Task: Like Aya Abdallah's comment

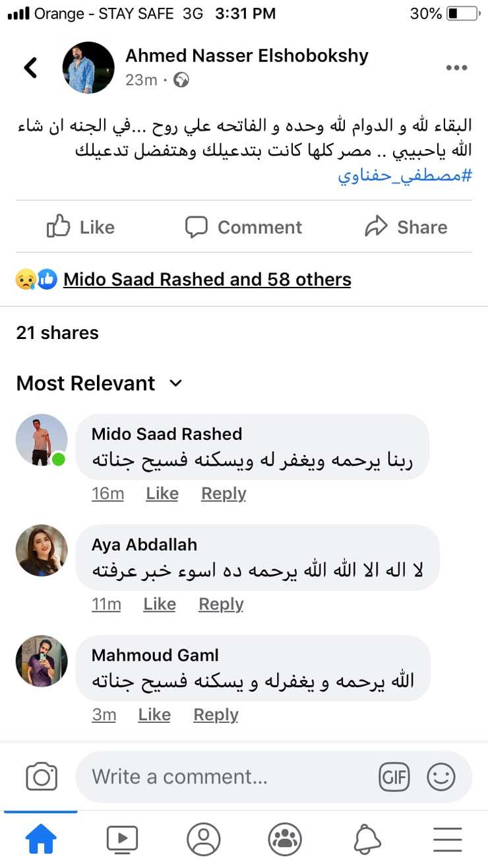Action: (x=160, y=604)
